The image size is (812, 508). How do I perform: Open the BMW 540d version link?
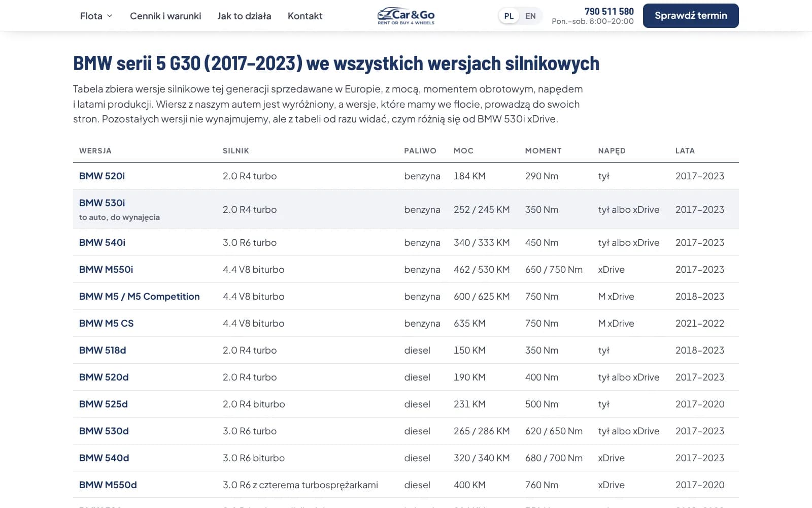(x=104, y=458)
